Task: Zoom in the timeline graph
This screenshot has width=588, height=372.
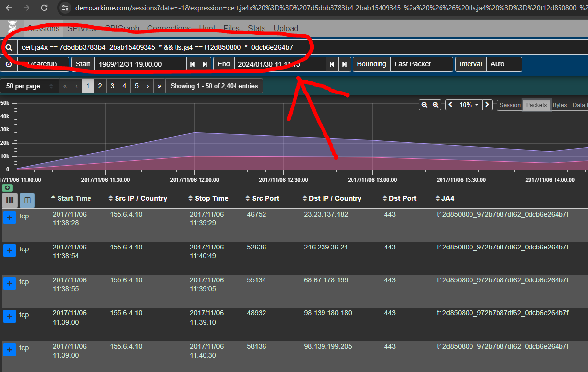Action: 436,105
